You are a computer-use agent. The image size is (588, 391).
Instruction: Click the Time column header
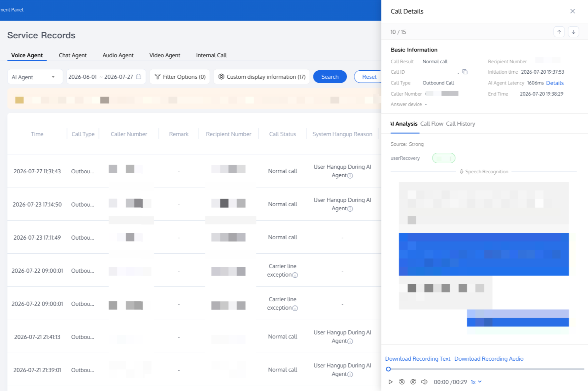(x=37, y=134)
